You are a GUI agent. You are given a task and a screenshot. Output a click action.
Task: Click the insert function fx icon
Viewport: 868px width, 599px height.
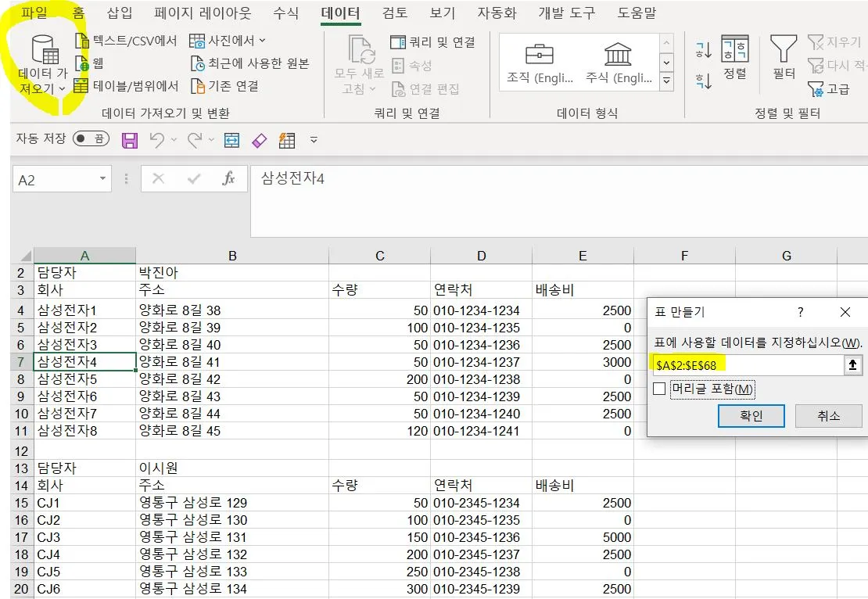[228, 178]
